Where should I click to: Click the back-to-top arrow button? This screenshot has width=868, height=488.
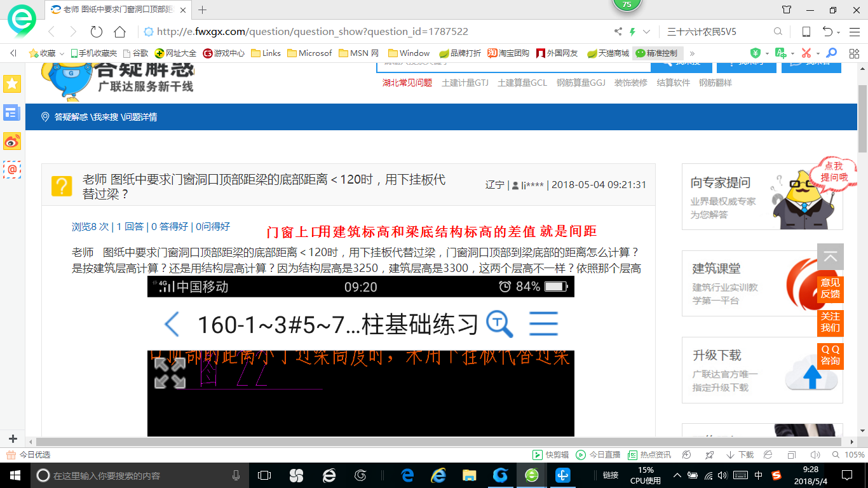point(830,257)
